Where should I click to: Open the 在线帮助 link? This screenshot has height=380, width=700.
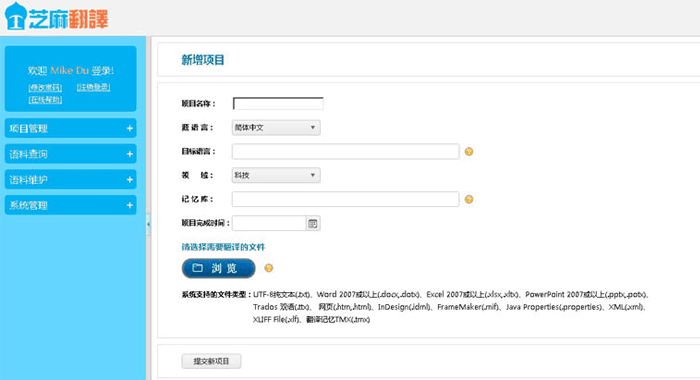[x=45, y=100]
